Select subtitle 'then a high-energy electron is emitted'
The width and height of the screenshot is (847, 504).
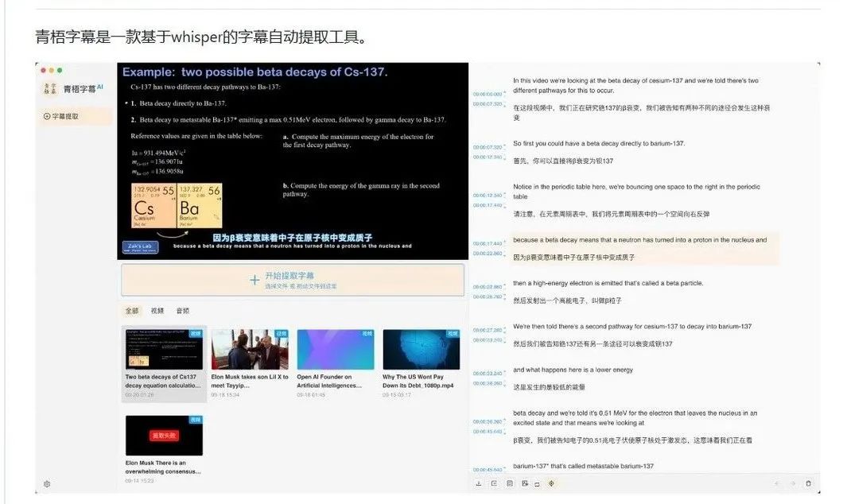[x=608, y=283]
